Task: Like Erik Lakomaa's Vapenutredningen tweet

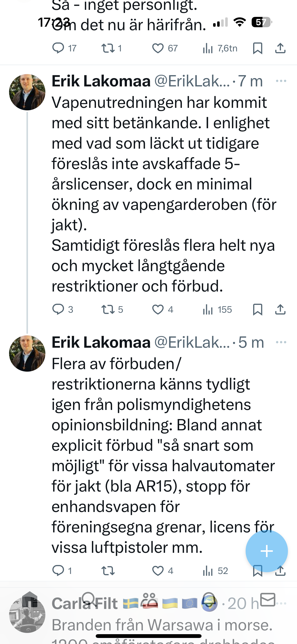Action: tap(158, 309)
